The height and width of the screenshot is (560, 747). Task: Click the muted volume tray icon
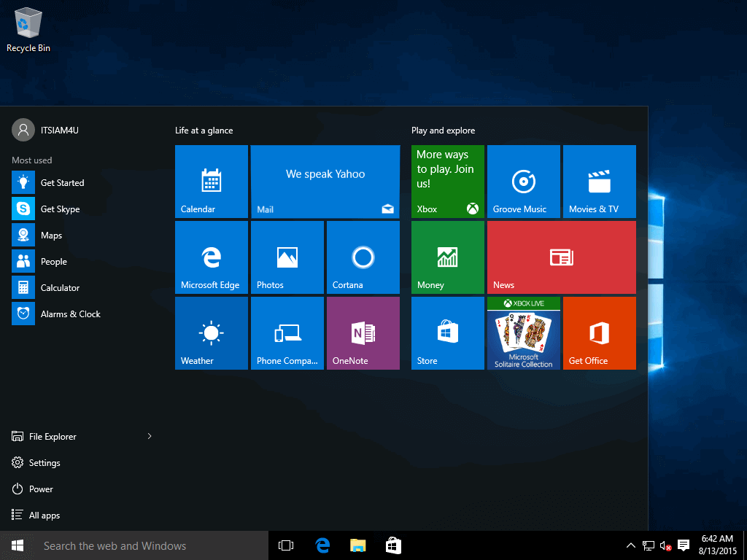click(665, 545)
